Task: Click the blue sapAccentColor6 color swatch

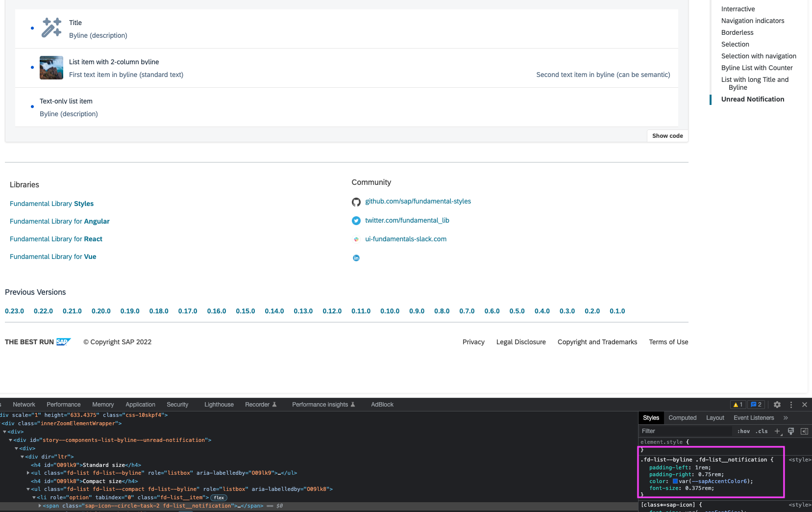Action: point(675,481)
